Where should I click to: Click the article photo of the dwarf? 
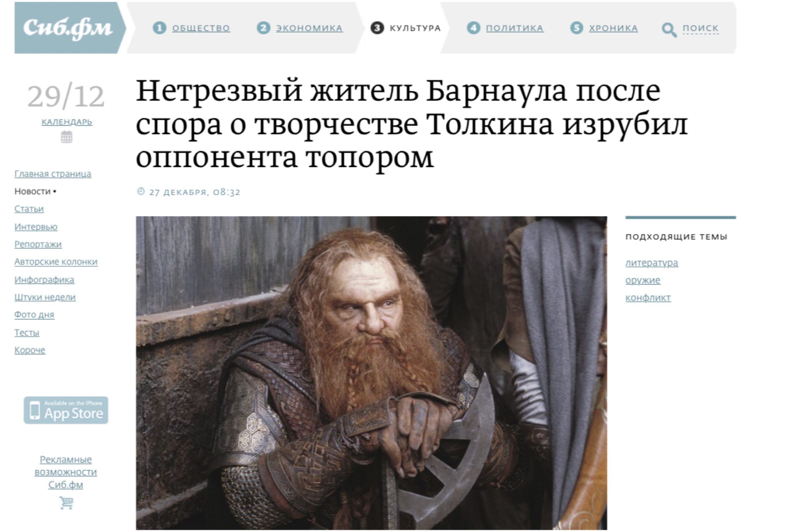[371, 373]
